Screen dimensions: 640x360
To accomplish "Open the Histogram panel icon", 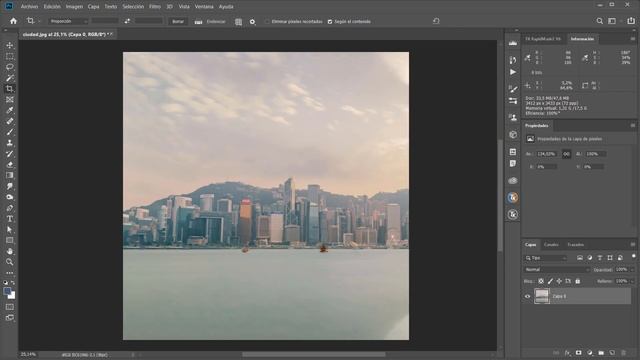I will tap(513, 43).
